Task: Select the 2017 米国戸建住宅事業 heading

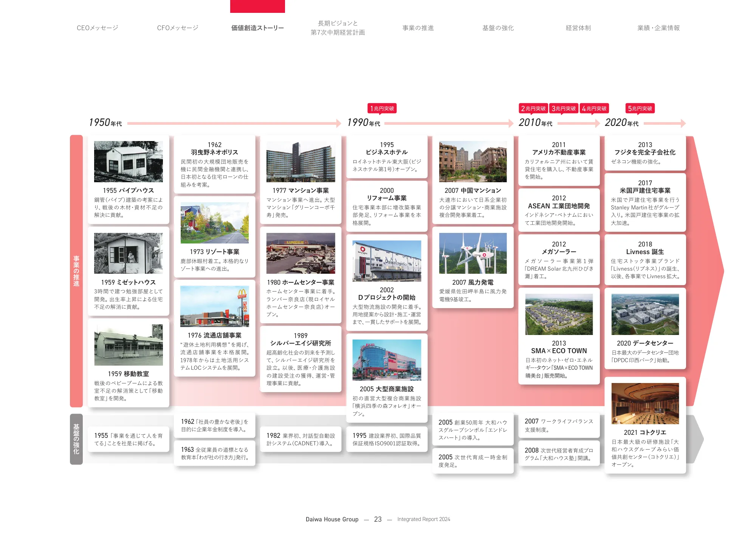Action: [645, 187]
